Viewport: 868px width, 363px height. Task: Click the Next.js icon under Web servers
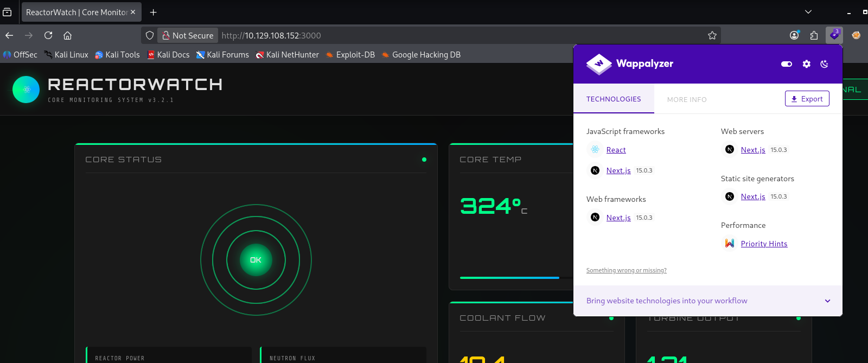730,150
